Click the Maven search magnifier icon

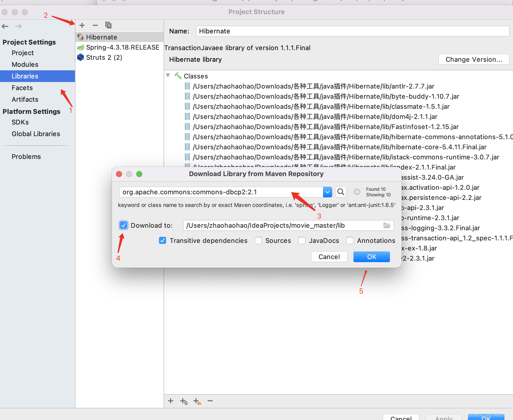[x=341, y=192]
